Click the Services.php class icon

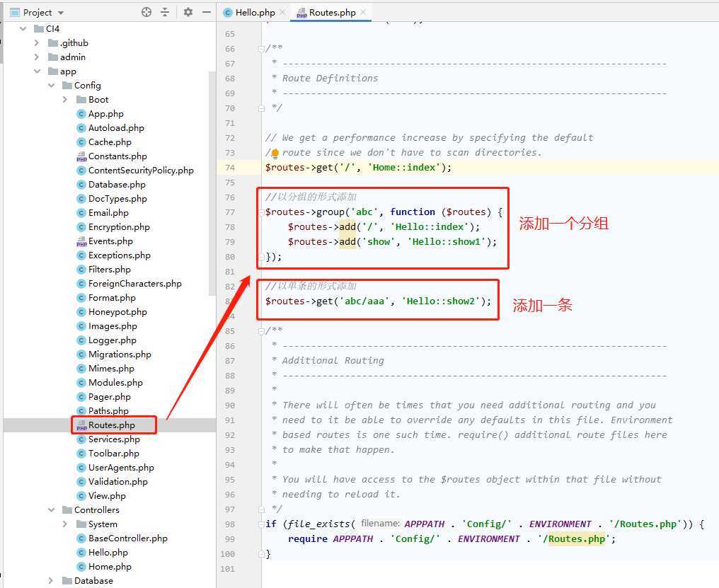point(81,439)
